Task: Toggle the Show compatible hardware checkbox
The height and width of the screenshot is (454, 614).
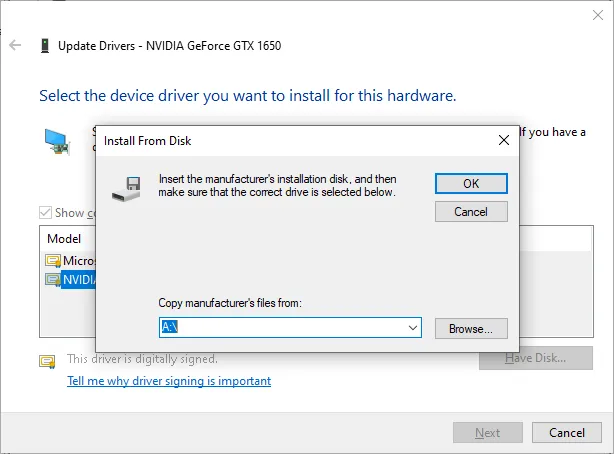Action: coord(45,213)
